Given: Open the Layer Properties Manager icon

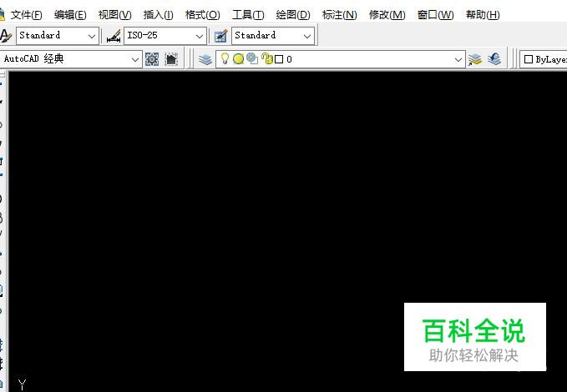Looking at the screenshot, I should tap(205, 59).
